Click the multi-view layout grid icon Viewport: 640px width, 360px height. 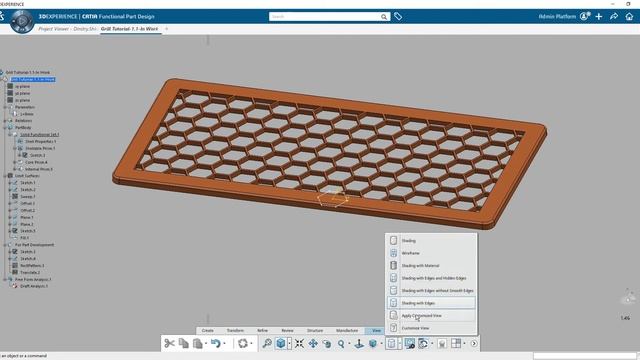(456, 343)
